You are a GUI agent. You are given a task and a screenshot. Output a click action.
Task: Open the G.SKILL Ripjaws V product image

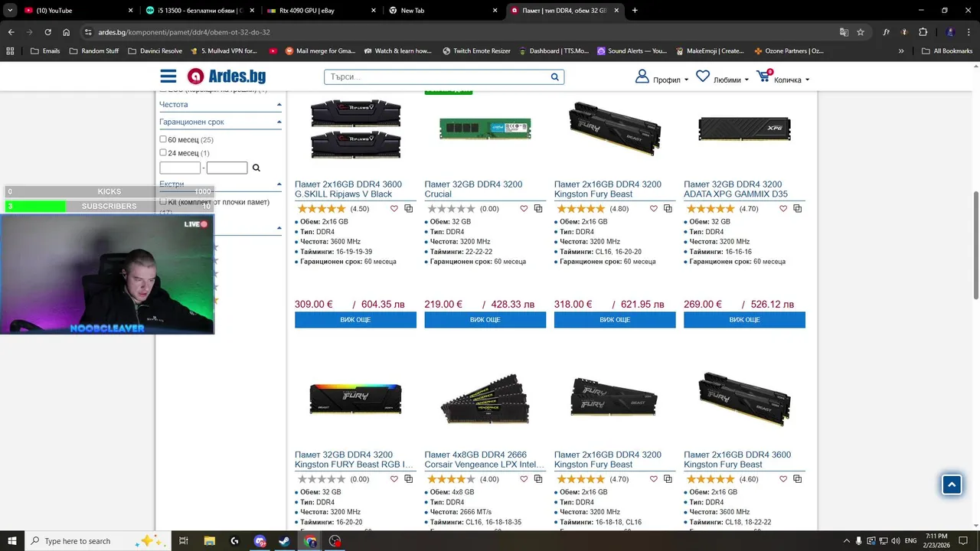tap(355, 127)
